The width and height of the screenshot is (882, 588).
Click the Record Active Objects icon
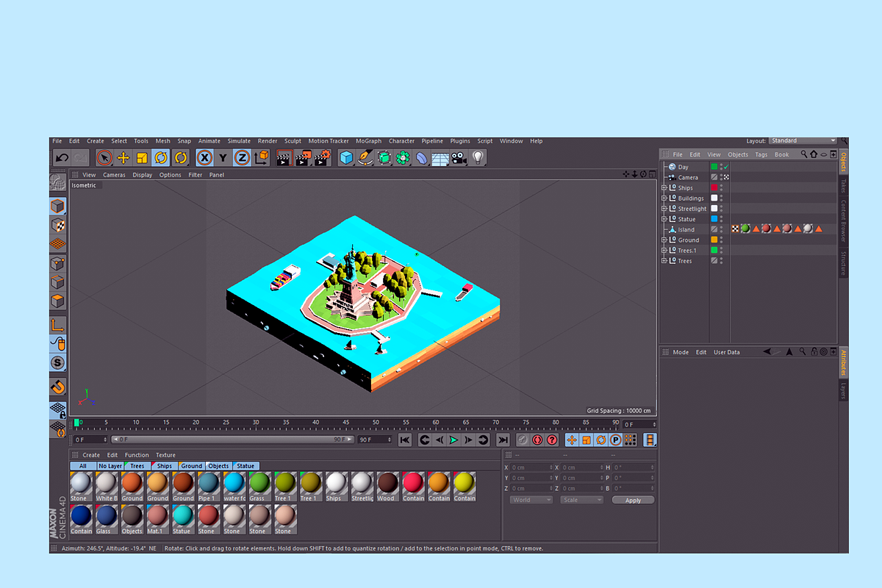tap(523, 440)
